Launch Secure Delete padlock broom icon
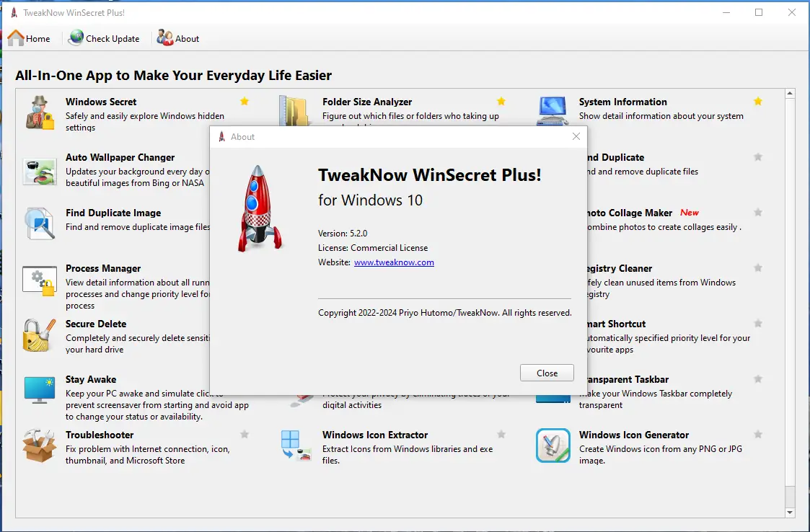 coord(40,335)
